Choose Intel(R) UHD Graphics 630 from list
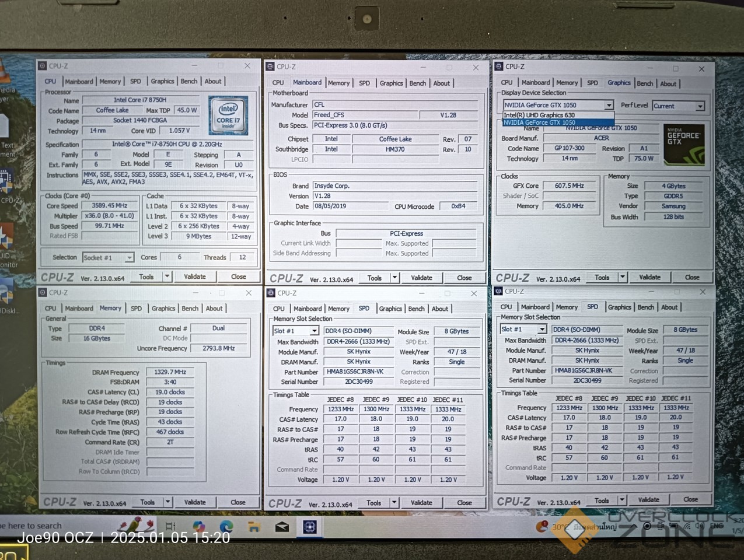744x560 pixels. pyautogui.click(x=539, y=115)
